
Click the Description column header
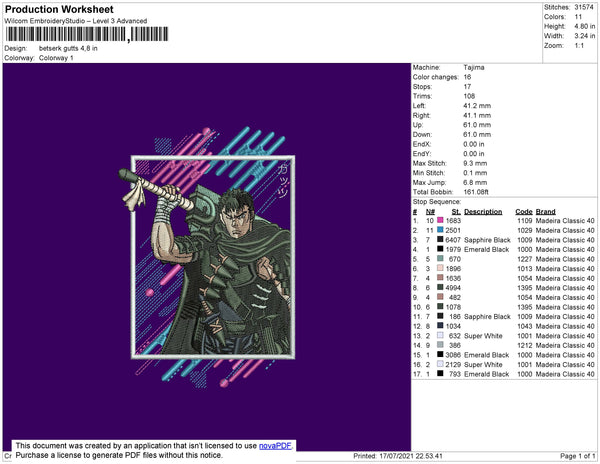pyautogui.click(x=483, y=212)
